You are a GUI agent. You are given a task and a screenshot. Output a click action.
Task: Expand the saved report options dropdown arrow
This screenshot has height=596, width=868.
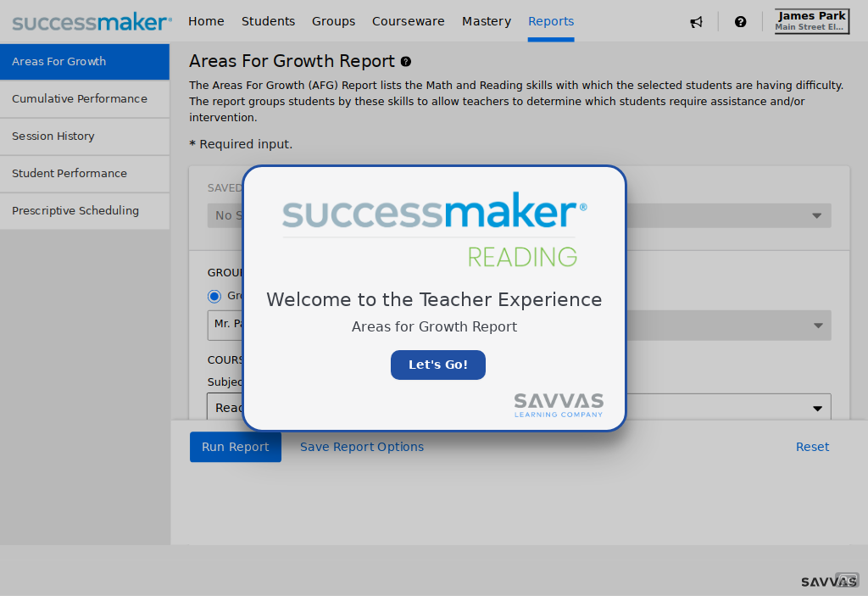click(816, 215)
